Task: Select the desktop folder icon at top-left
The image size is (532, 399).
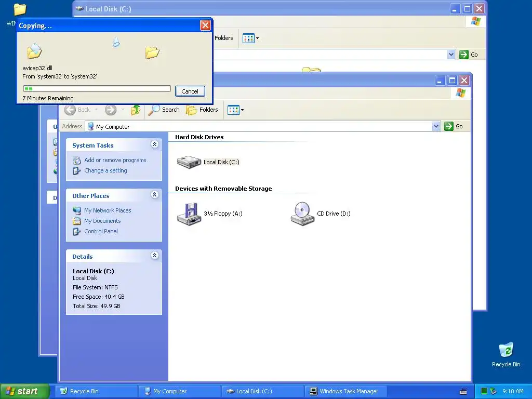Action: click(19, 9)
